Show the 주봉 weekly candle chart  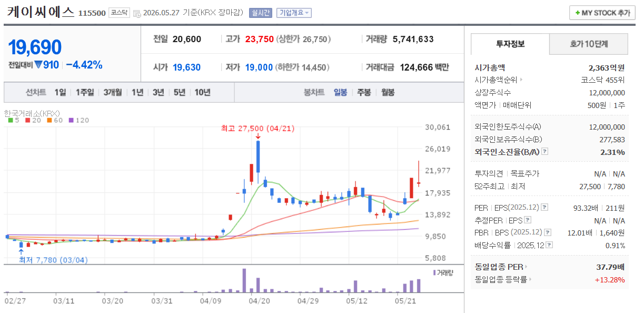click(364, 92)
